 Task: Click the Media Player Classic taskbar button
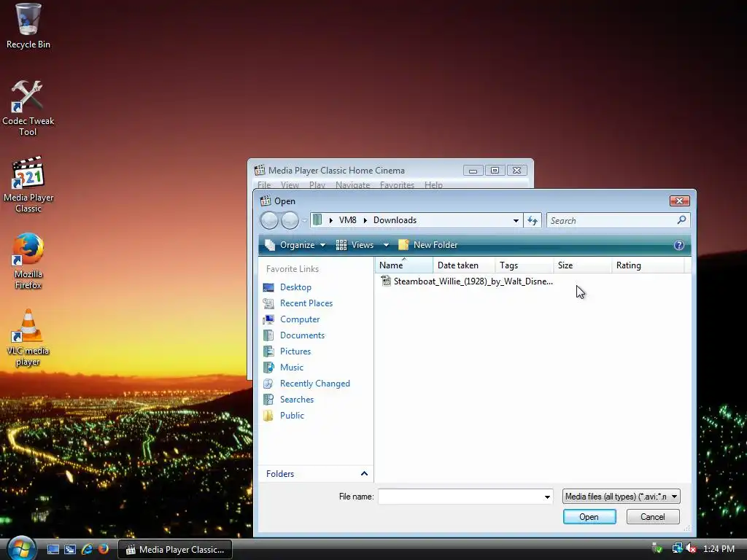click(x=175, y=550)
